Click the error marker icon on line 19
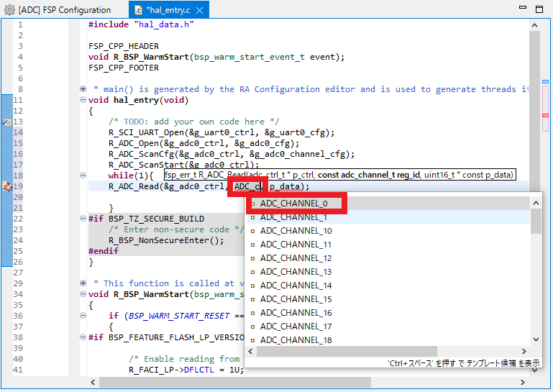The image size is (553, 392). pos(7,186)
